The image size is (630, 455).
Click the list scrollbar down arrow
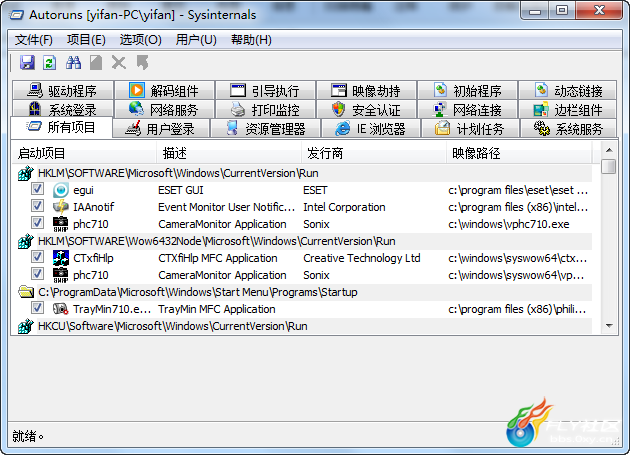tap(609, 326)
